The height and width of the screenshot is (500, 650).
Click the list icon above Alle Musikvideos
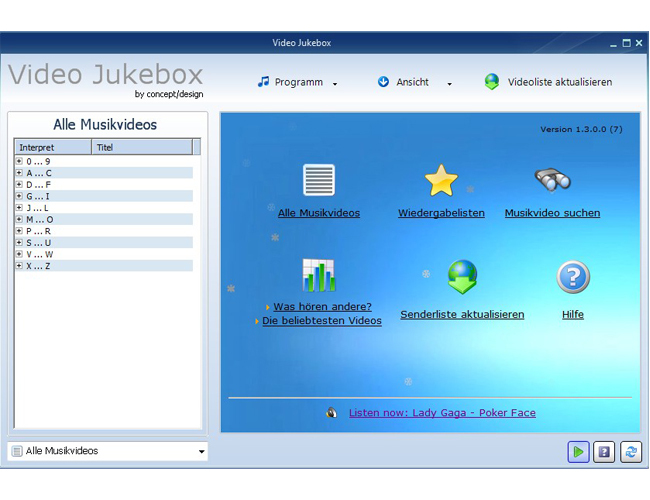click(318, 180)
